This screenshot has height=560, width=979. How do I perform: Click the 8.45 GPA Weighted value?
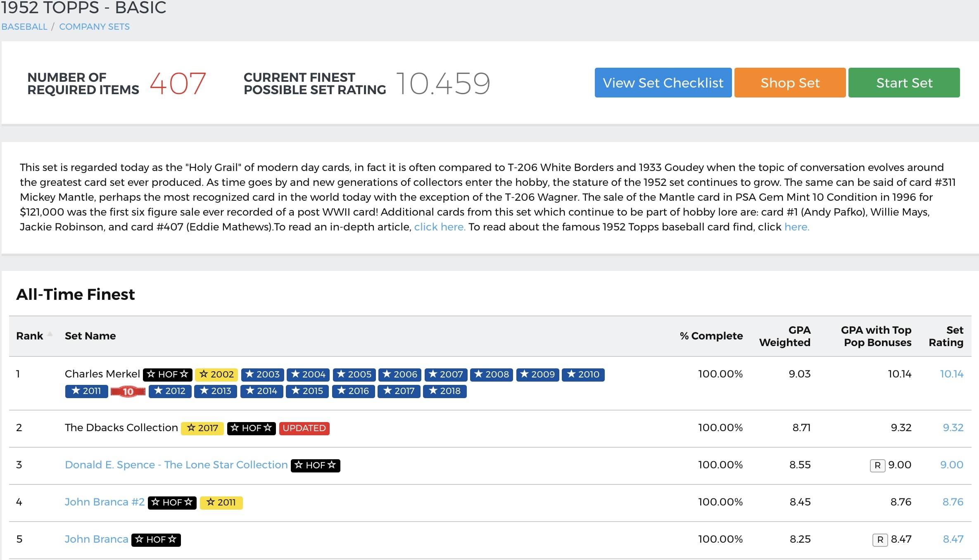[x=800, y=502]
